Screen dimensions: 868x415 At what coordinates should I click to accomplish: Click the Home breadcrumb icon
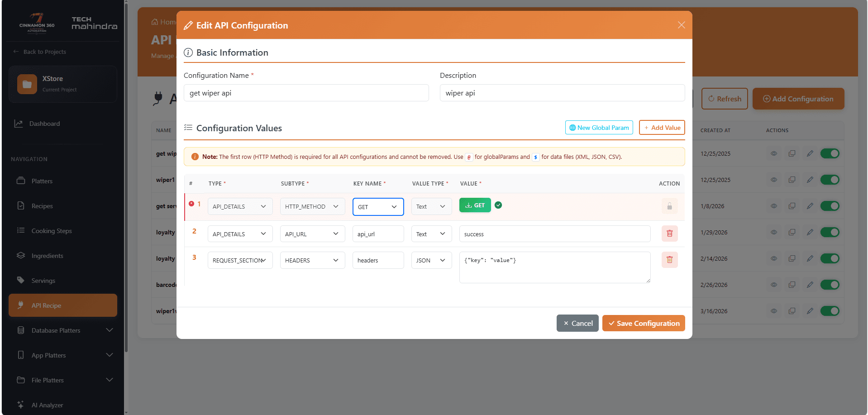155,22
